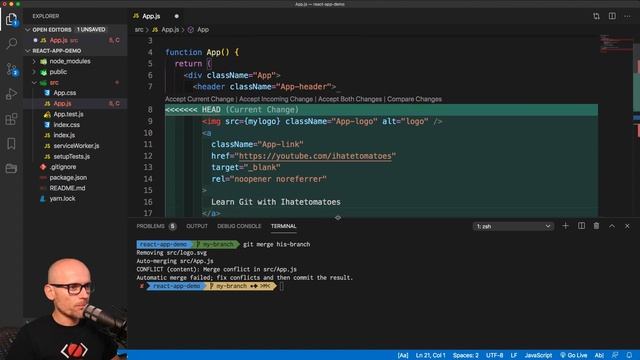640x360 pixels.
Task: Split the editor to the right
Action: [612, 16]
